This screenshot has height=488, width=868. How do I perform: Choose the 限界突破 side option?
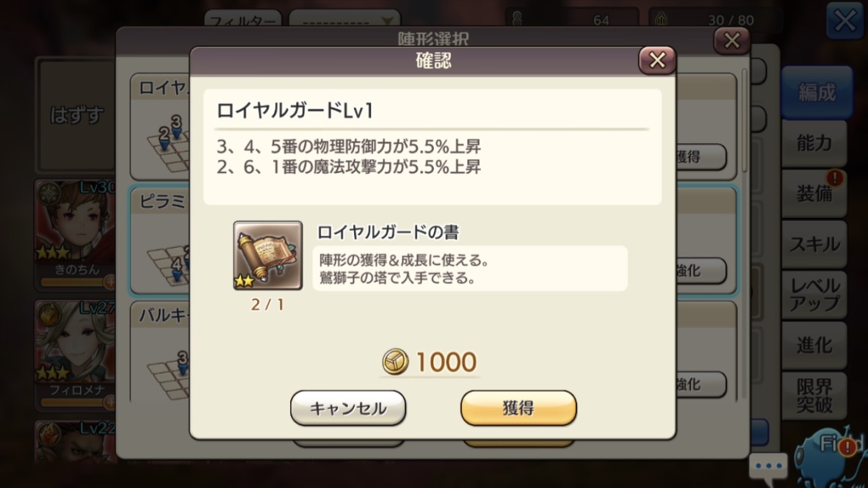pos(814,395)
